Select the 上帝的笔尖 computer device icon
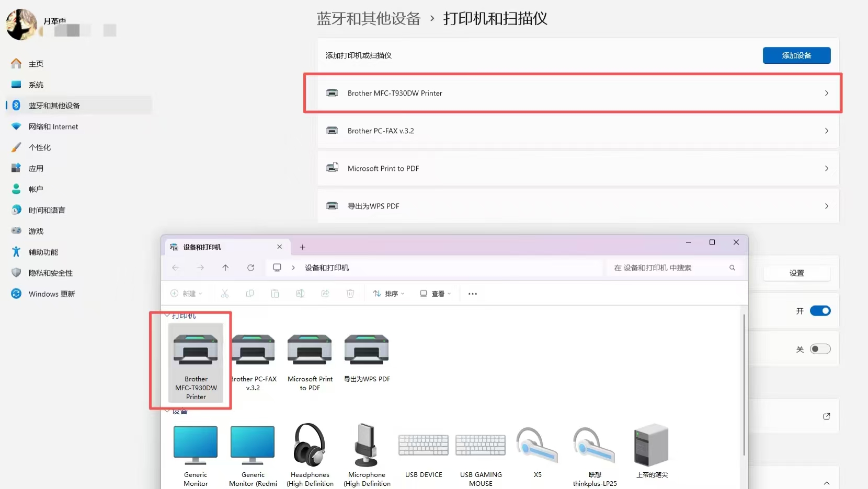Viewport: 868px width, 489px height. [652, 445]
